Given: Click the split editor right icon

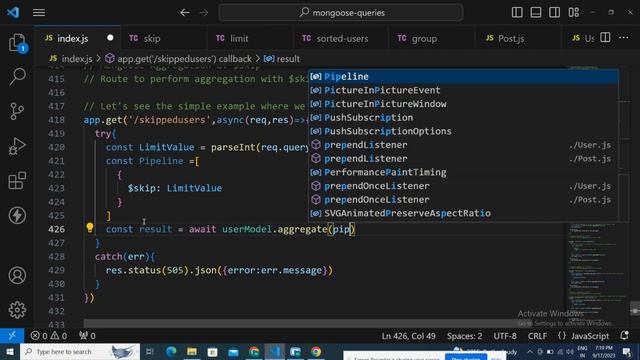Looking at the screenshot, I should click(x=605, y=38).
